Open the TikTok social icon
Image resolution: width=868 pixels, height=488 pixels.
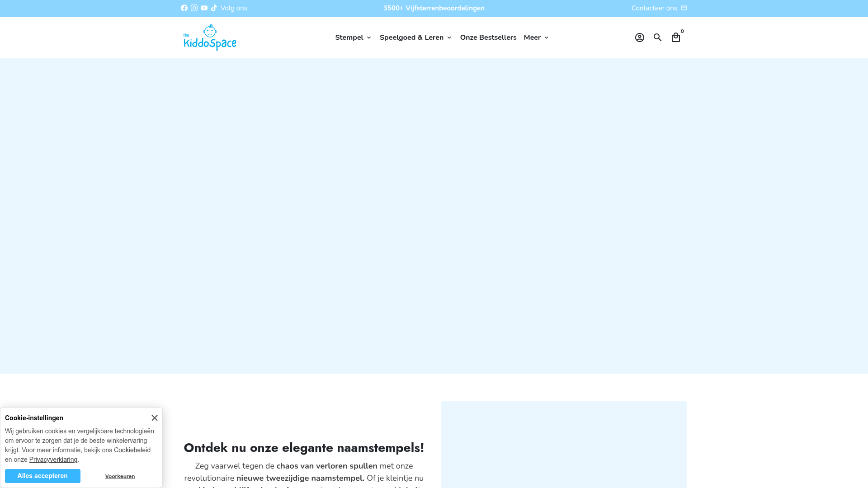coord(214,8)
